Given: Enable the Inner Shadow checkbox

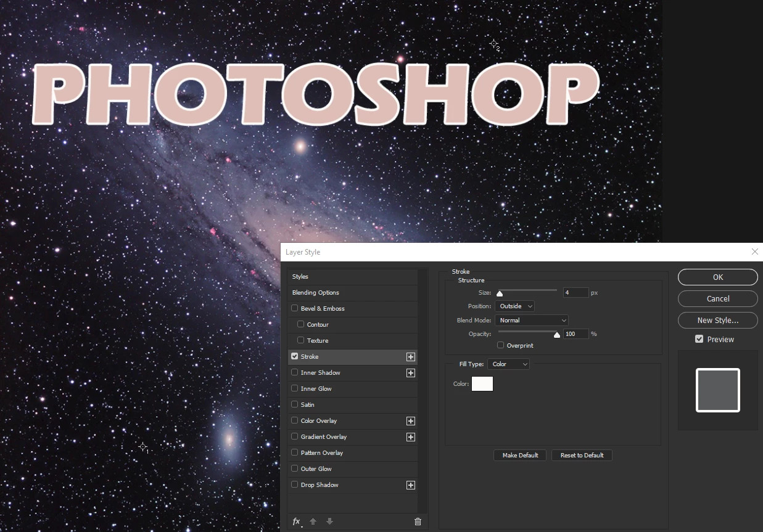Looking at the screenshot, I should (295, 372).
